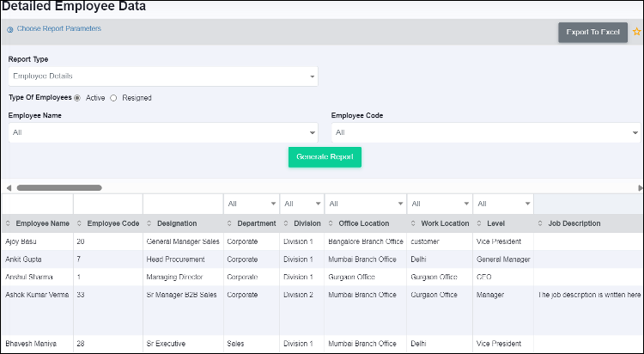
Task: Open the Choose Report Parameters link
Action: 58,28
